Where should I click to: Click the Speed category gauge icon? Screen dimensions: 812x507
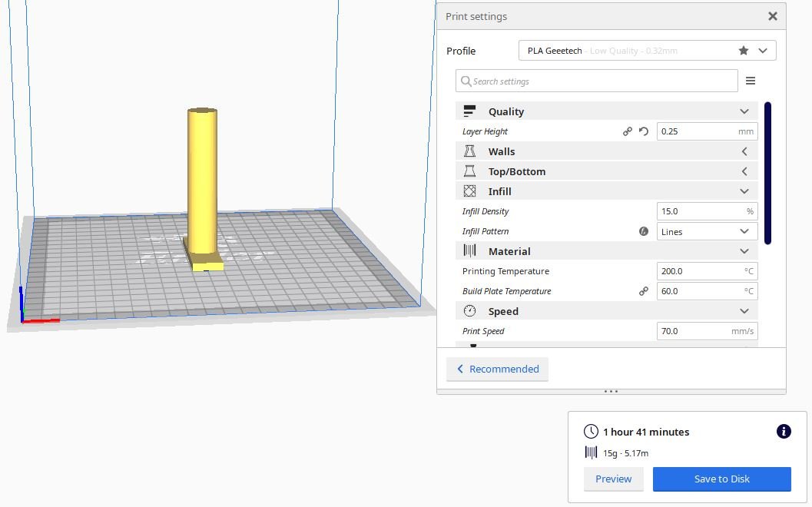(x=469, y=310)
